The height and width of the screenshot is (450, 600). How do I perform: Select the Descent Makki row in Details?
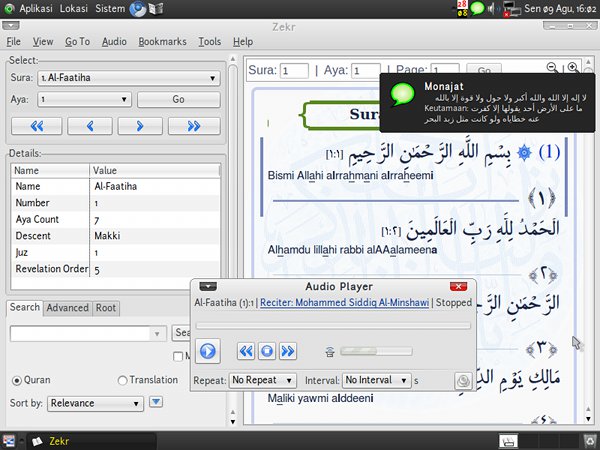pyautogui.click(x=116, y=236)
